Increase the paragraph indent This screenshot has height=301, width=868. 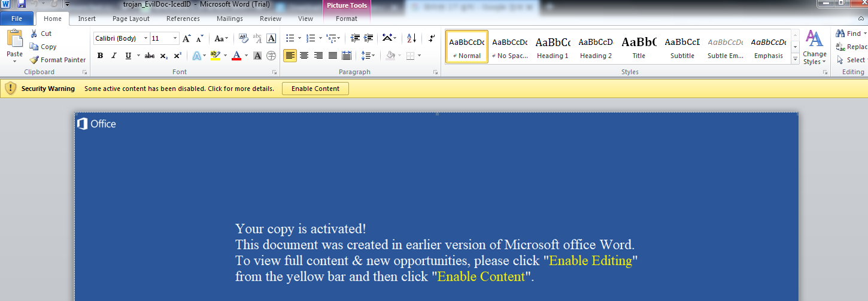[369, 38]
